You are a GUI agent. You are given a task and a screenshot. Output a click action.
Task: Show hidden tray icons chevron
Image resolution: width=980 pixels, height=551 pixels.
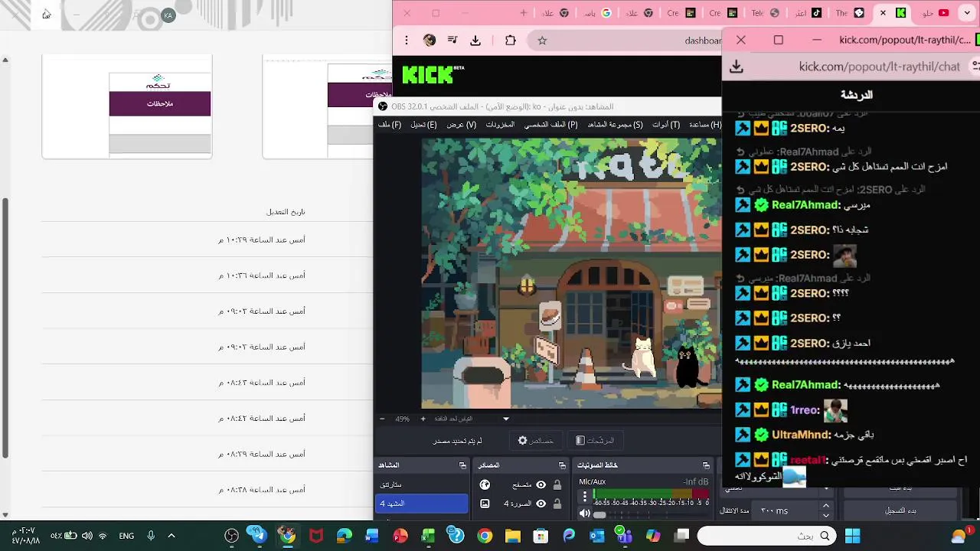pos(171,536)
